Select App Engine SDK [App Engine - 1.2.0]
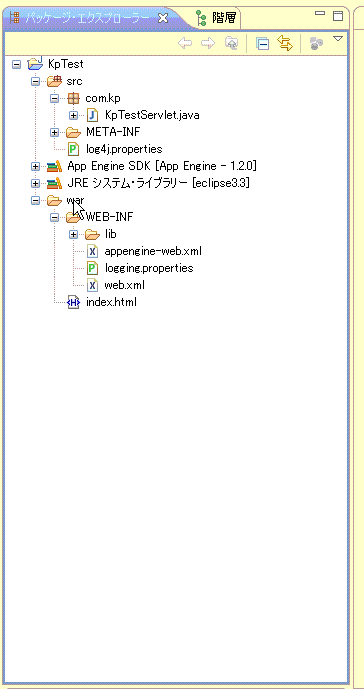The height and width of the screenshot is (689, 364). pyautogui.click(x=162, y=167)
